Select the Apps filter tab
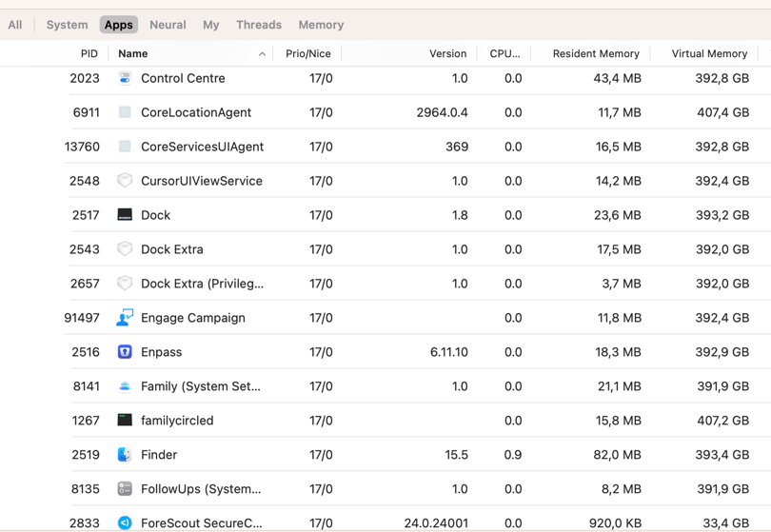This screenshot has width=771, height=532. 118,25
